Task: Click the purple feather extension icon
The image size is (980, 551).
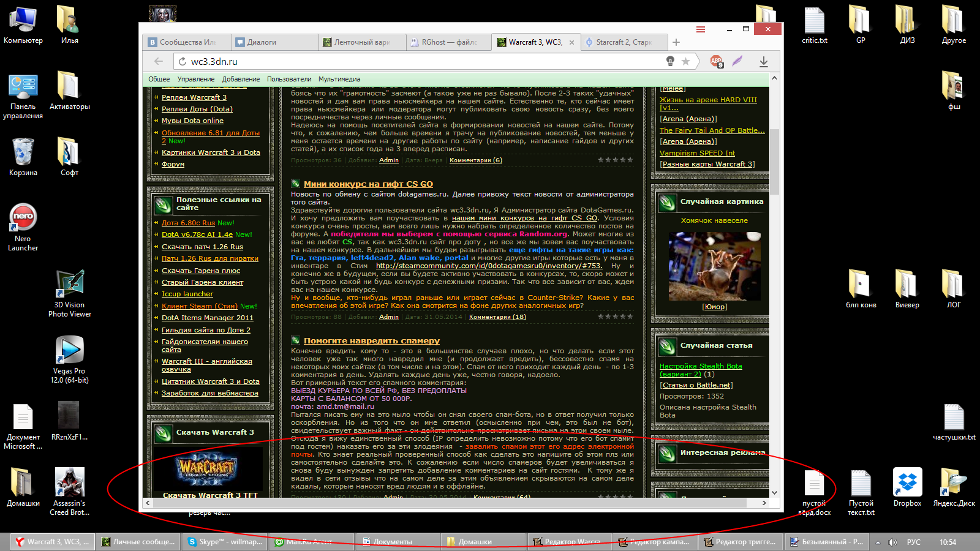Action: tap(737, 61)
